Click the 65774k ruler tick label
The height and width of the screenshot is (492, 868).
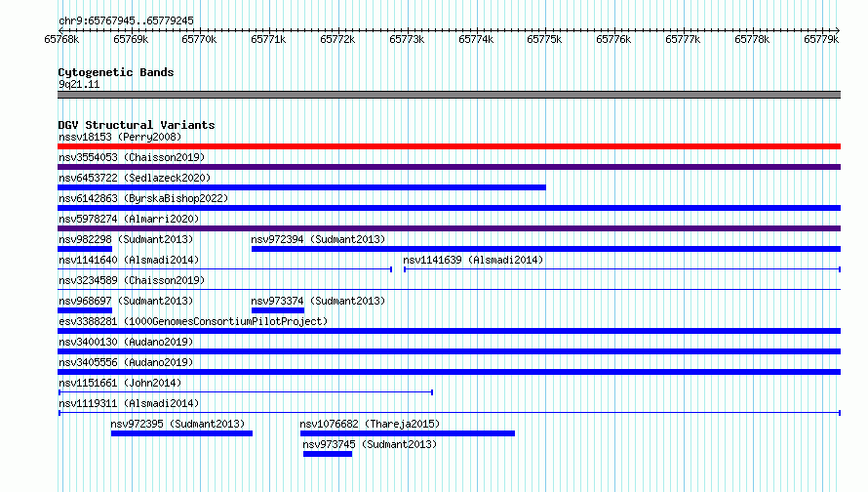(x=476, y=39)
